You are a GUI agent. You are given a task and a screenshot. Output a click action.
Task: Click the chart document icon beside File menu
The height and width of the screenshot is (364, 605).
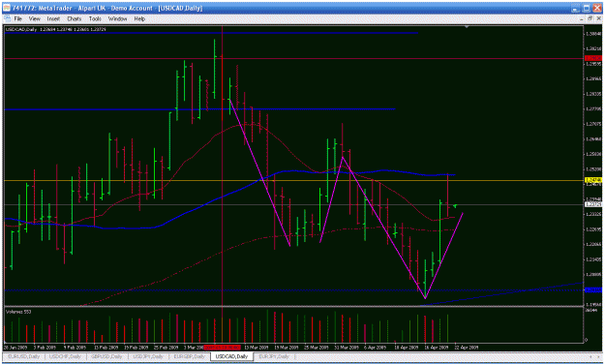pos(7,18)
